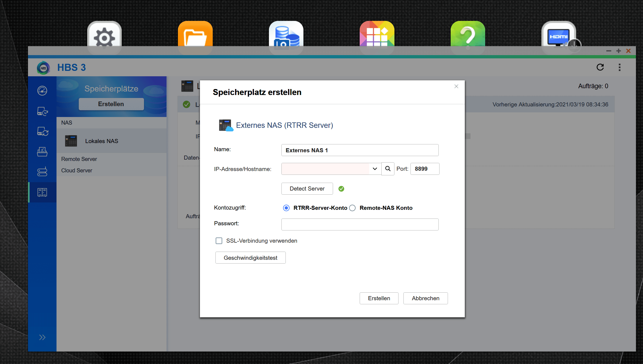Open the Storage Spaces sidebar icon
This screenshot has height=364, width=643.
tap(42, 192)
